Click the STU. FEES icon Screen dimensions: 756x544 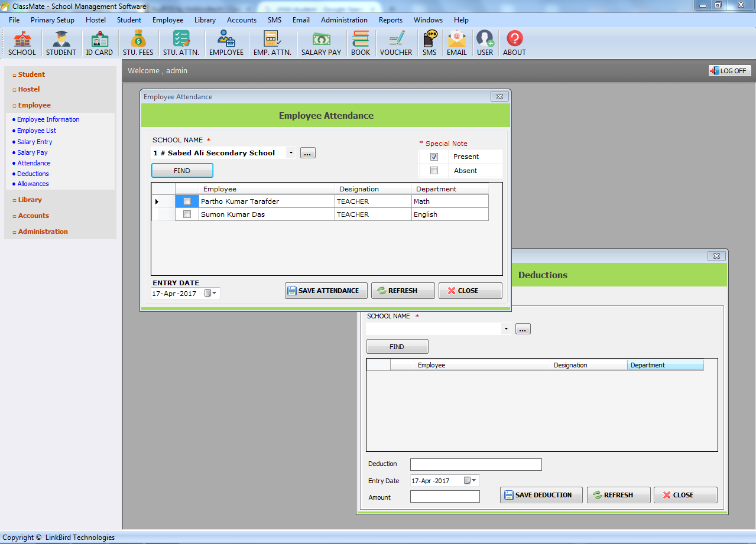coord(137,41)
